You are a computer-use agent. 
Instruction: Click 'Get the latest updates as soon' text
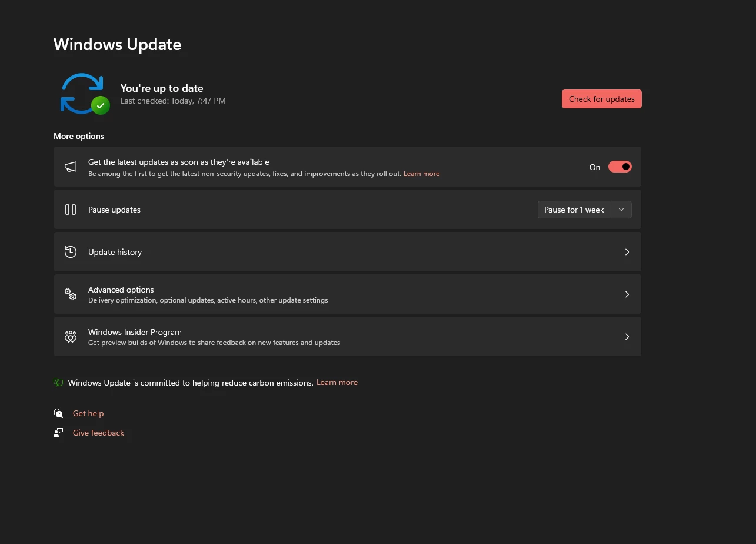pyautogui.click(x=178, y=162)
